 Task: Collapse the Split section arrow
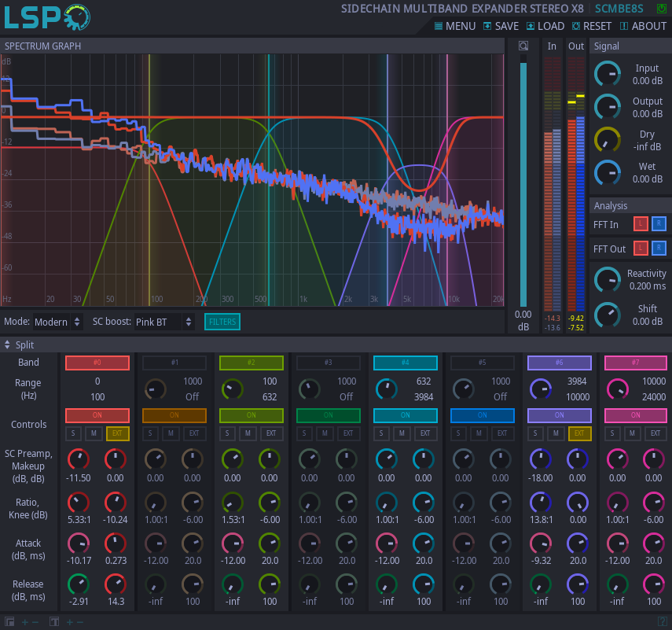pyautogui.click(x=7, y=344)
